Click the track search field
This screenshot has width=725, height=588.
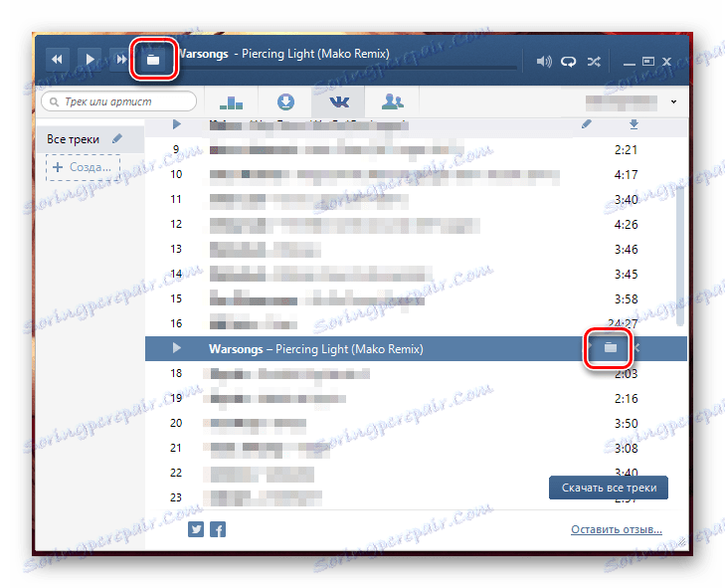point(118,101)
